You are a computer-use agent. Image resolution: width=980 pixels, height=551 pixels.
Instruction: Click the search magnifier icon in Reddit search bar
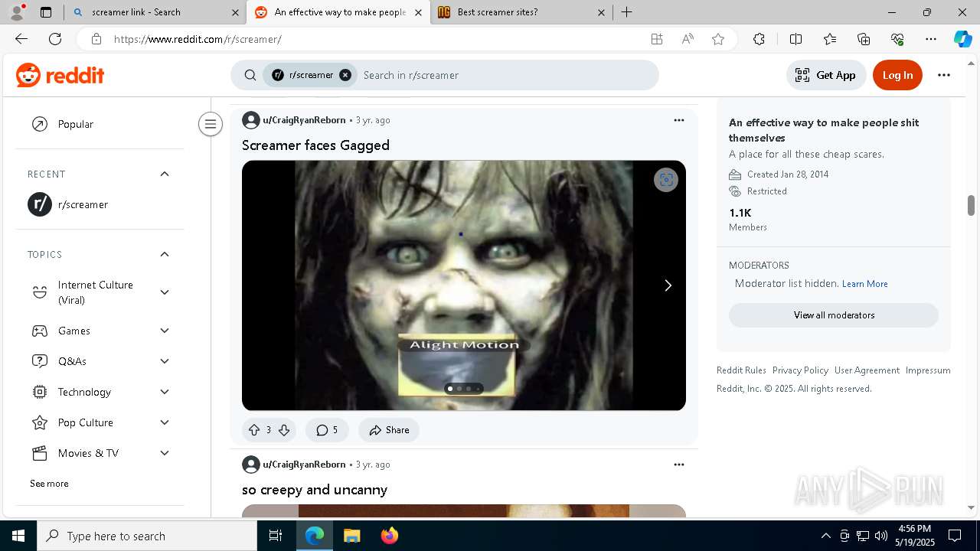[x=250, y=75]
